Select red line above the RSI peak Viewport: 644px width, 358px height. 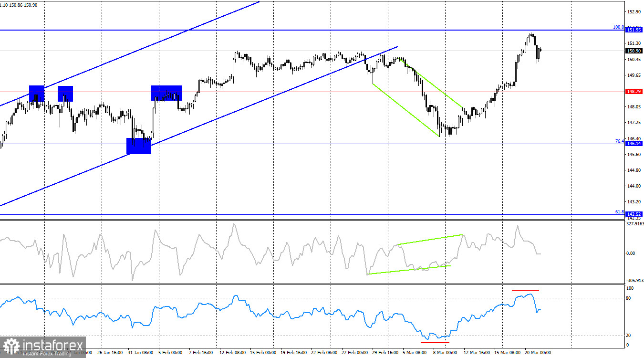525,290
